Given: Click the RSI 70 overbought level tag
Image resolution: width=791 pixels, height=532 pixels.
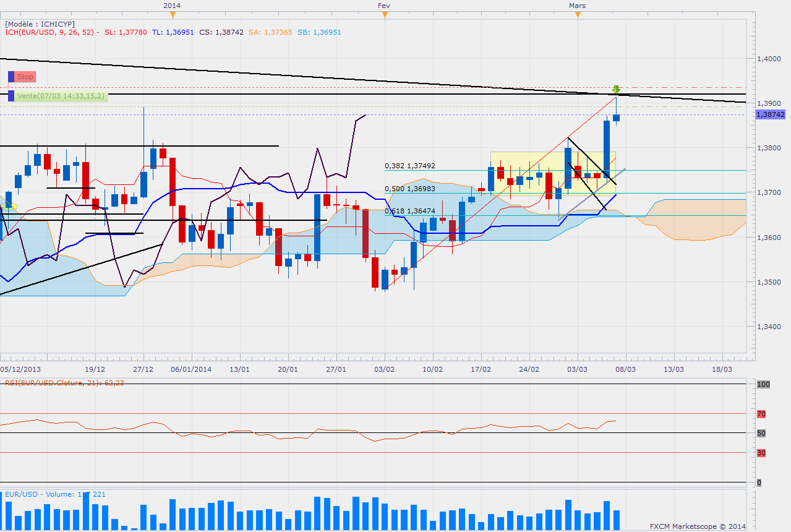Looking at the screenshot, I should tap(762, 414).
